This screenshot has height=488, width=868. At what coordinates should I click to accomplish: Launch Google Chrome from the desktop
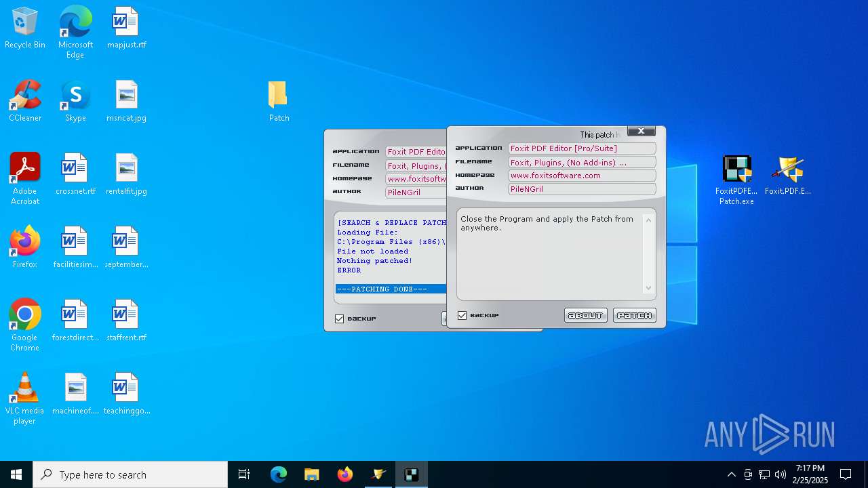(25, 325)
